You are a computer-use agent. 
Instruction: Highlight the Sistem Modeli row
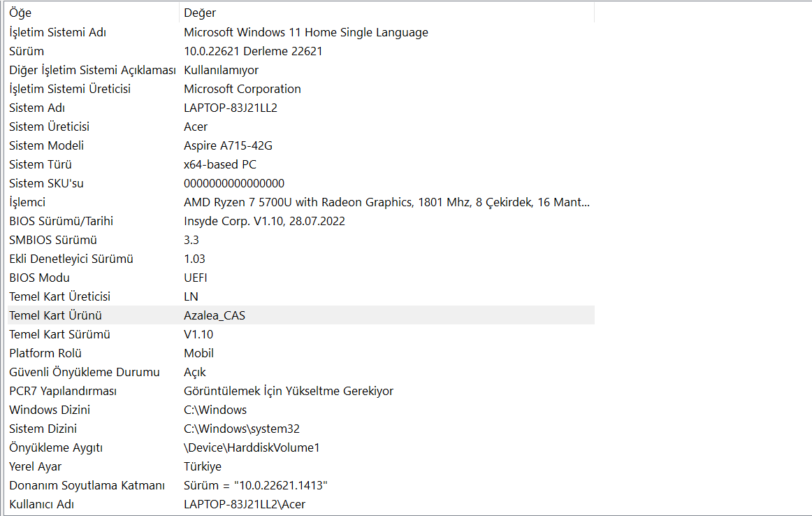[x=47, y=145]
